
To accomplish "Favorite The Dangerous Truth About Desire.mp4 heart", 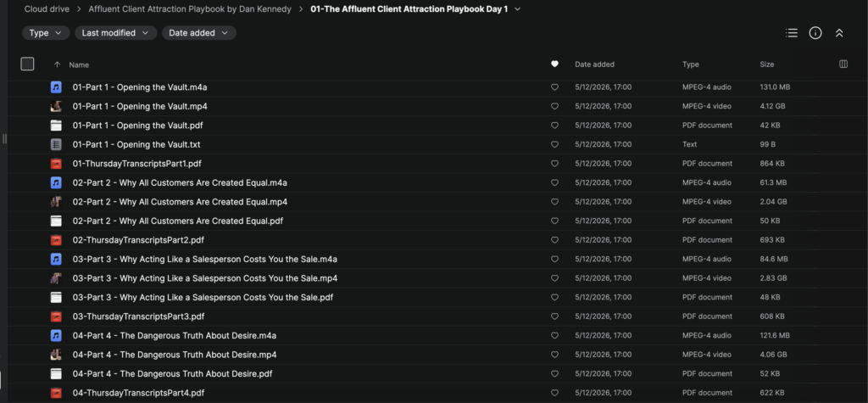I will (554, 355).
